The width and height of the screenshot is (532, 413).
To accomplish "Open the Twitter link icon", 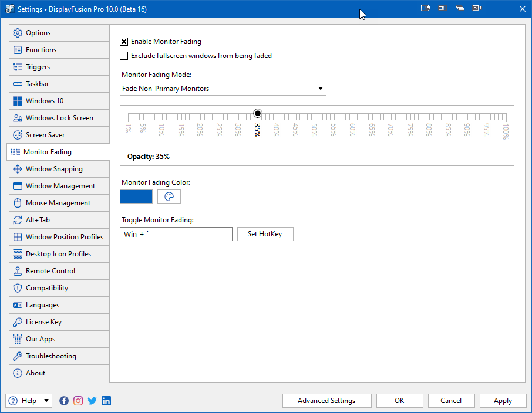I will tap(92, 401).
